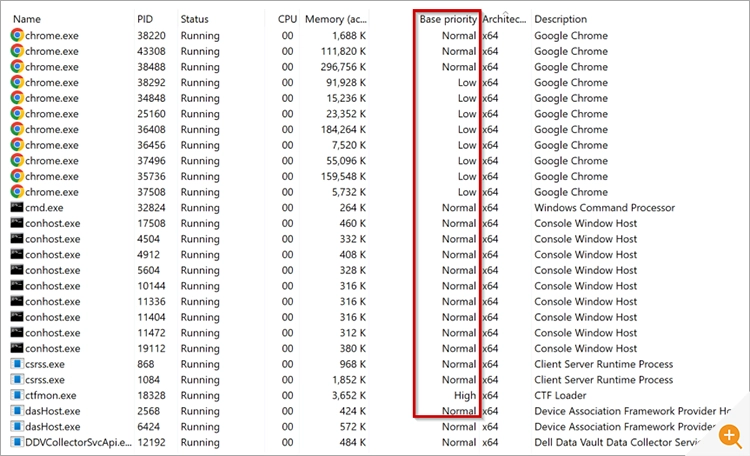
Task: Click memory value 184,264 K
Action: click(x=343, y=130)
